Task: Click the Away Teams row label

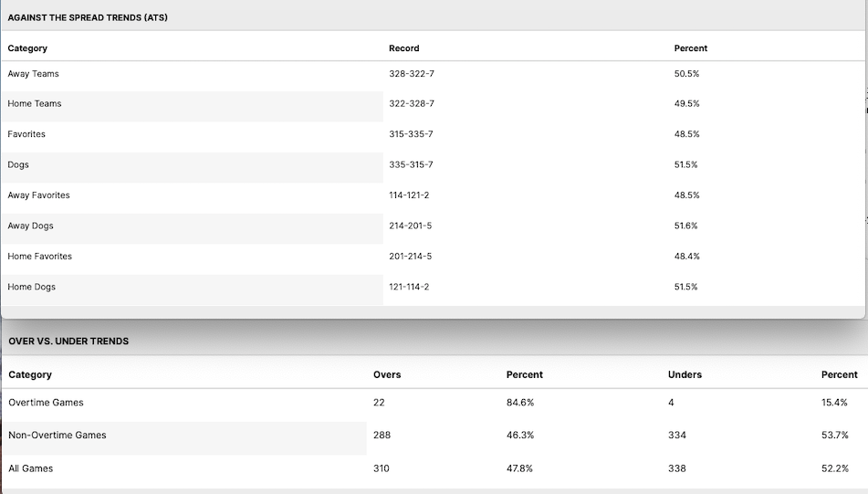Action: coord(33,74)
